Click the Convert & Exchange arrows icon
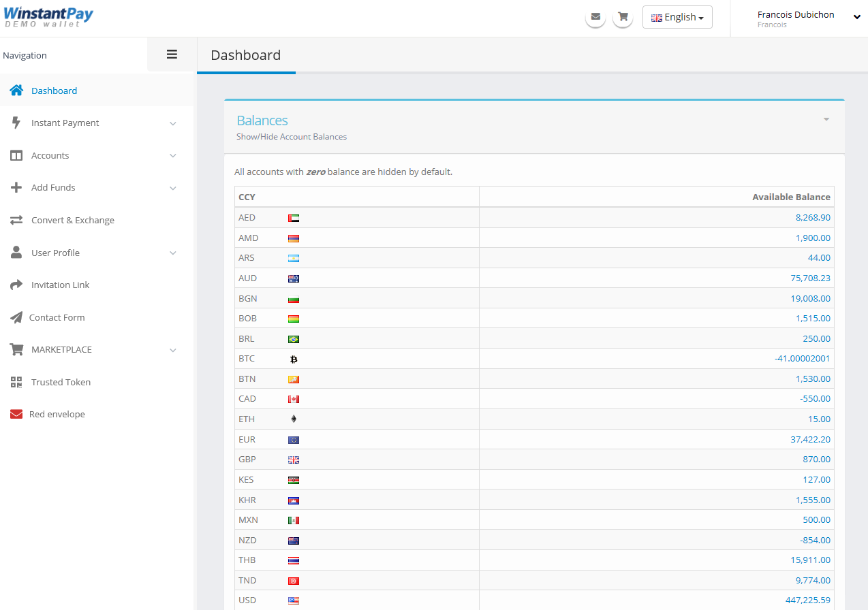 click(16, 220)
